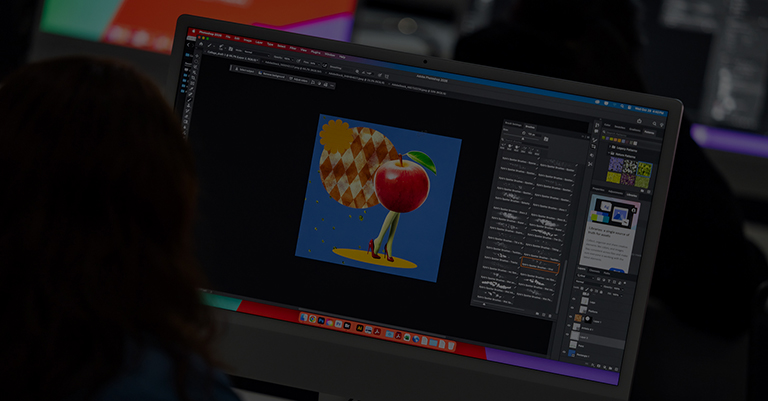Open Bridge from the Dock

[x=347, y=326]
